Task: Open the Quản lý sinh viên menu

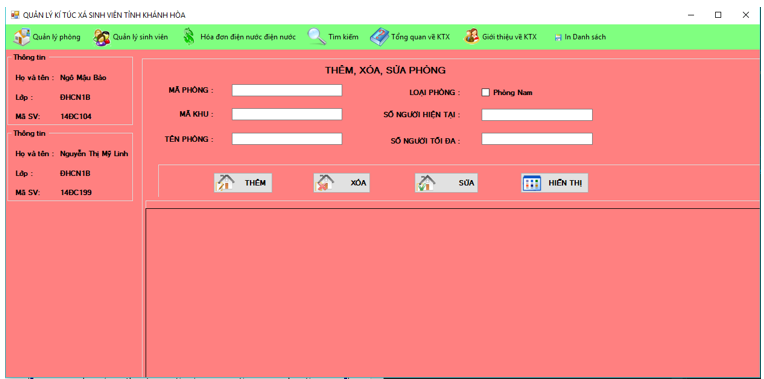Action: [x=131, y=37]
